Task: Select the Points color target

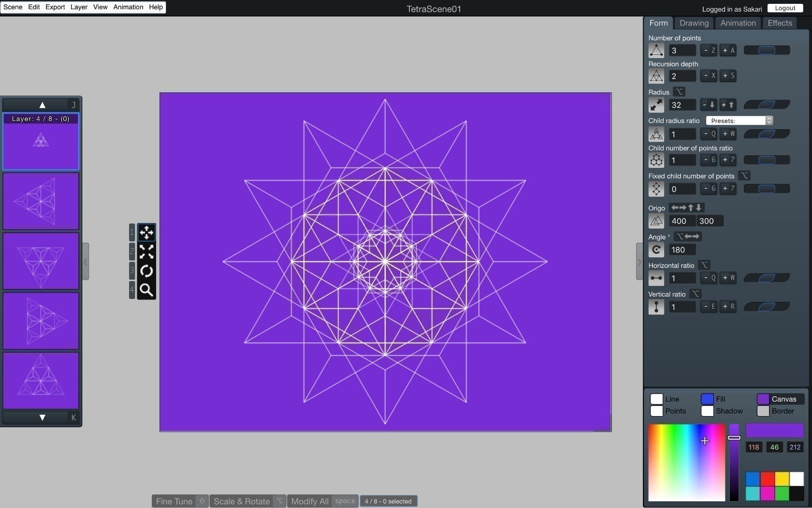Action: [656, 411]
